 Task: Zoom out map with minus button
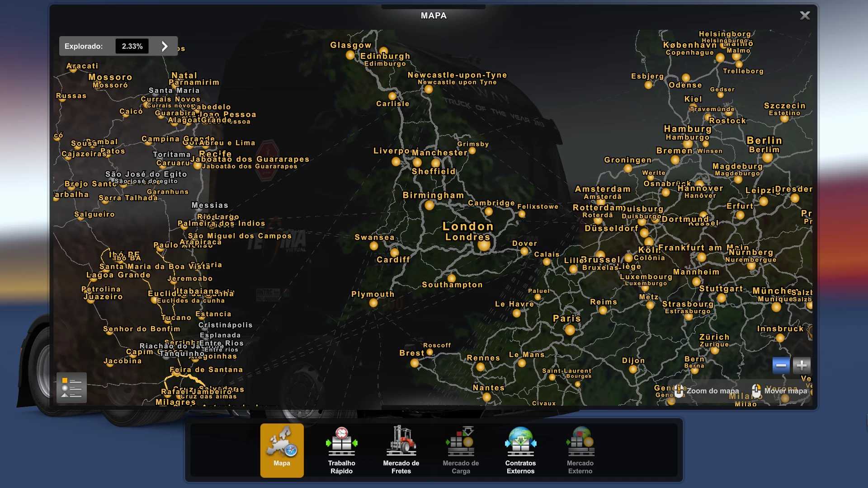point(781,365)
